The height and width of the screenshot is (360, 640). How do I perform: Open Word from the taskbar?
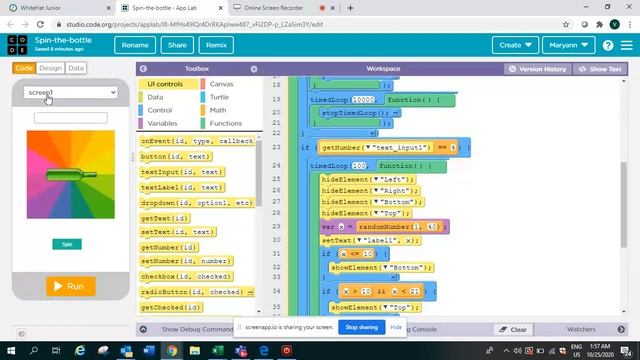(149, 351)
